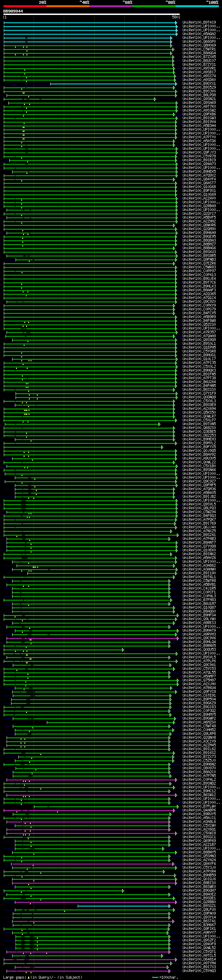Click the 580 query length marker
222x980 pixels.
click(175, 17)
